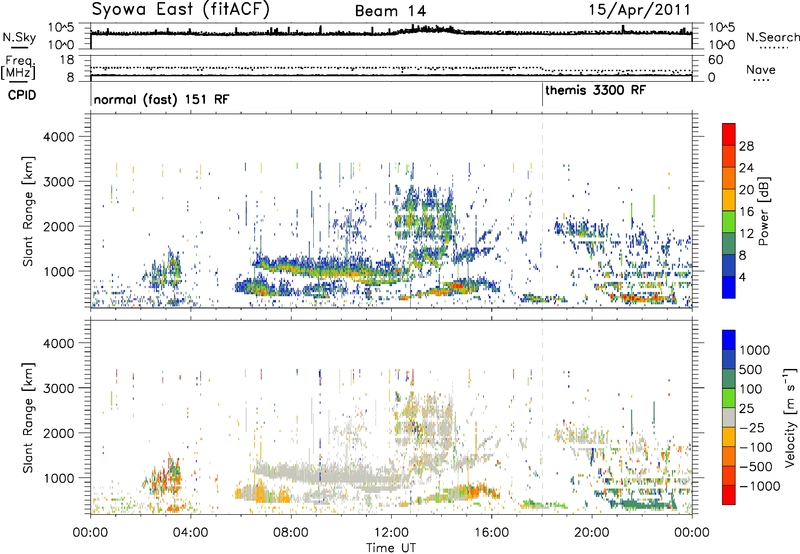Image resolution: width=800 pixels, height=554 pixels.
Task: Click the 'Velocity [m s⁻¹]' colorbar title
Action: pyautogui.click(x=790, y=417)
